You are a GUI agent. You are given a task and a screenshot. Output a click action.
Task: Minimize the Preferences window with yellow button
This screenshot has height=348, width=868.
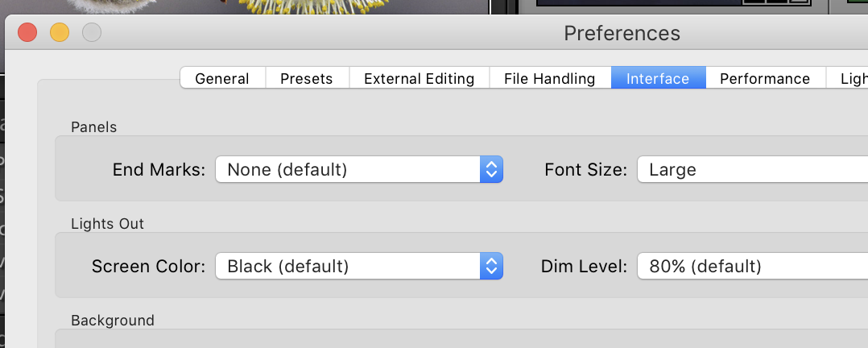(x=60, y=32)
